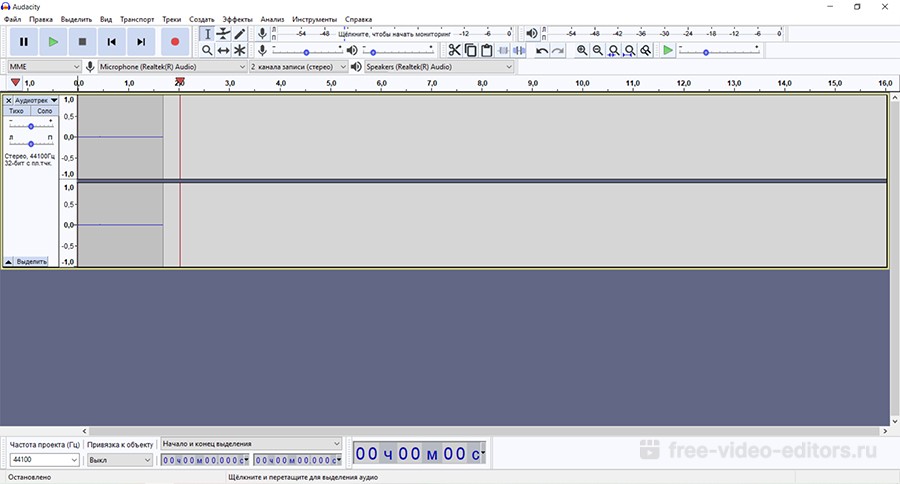The image size is (900, 484).
Task: Open the Справка menu
Action: click(358, 19)
